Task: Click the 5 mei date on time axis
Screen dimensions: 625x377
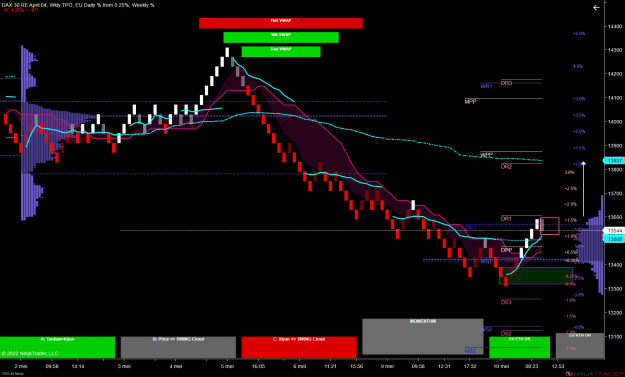Action: pos(227,366)
